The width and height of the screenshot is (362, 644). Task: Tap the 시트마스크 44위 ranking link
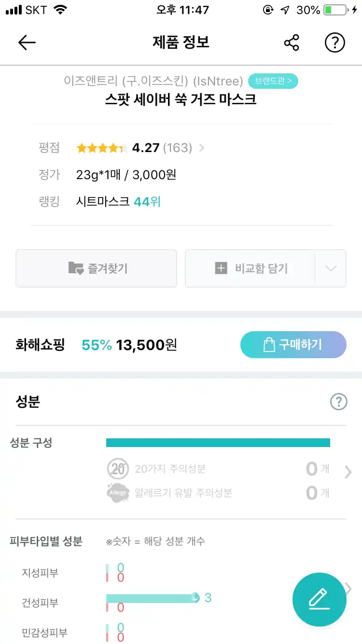point(118,201)
